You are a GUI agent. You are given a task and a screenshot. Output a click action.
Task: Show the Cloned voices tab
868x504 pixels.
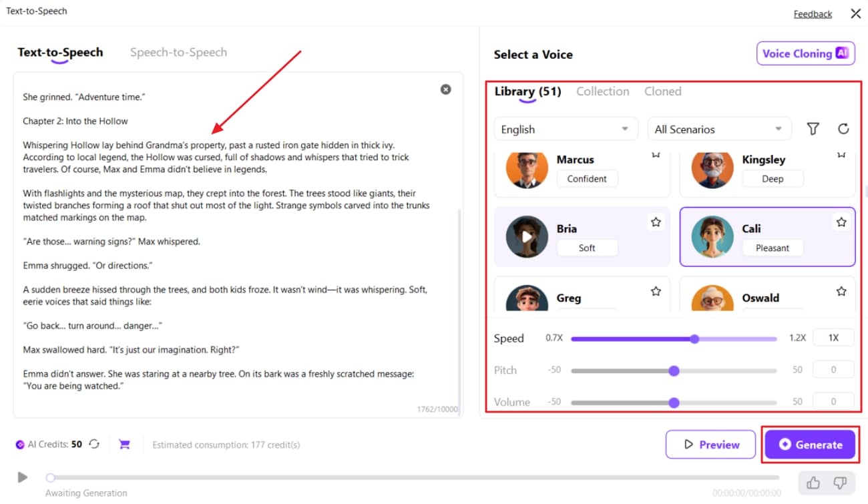click(662, 91)
